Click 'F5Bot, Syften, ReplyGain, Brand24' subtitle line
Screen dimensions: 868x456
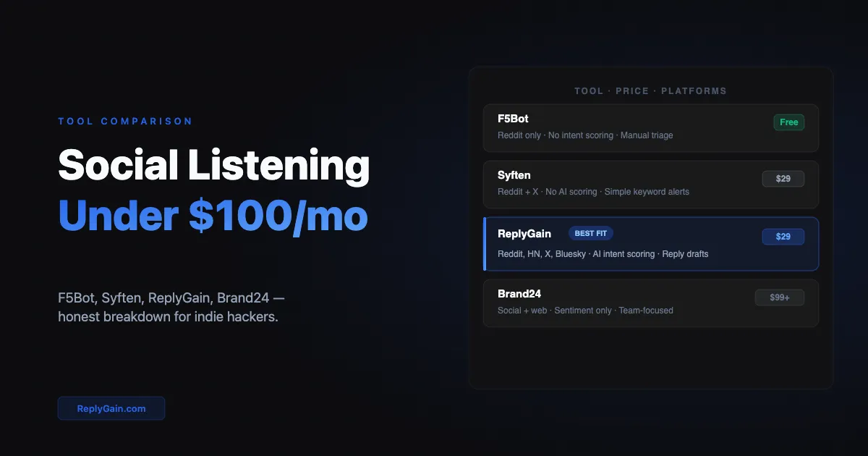(x=172, y=298)
